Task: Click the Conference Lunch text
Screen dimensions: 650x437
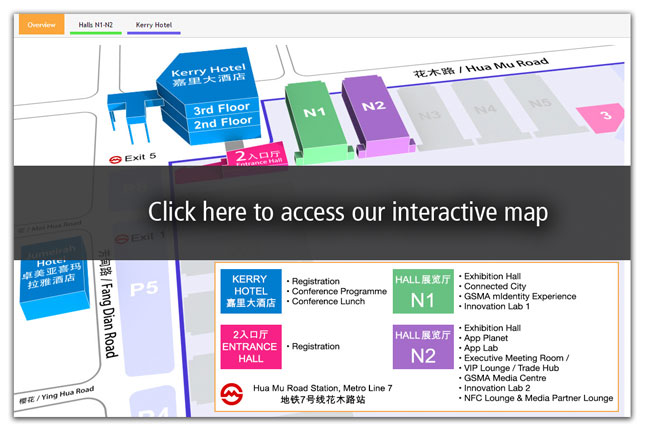Action: pos(328,301)
